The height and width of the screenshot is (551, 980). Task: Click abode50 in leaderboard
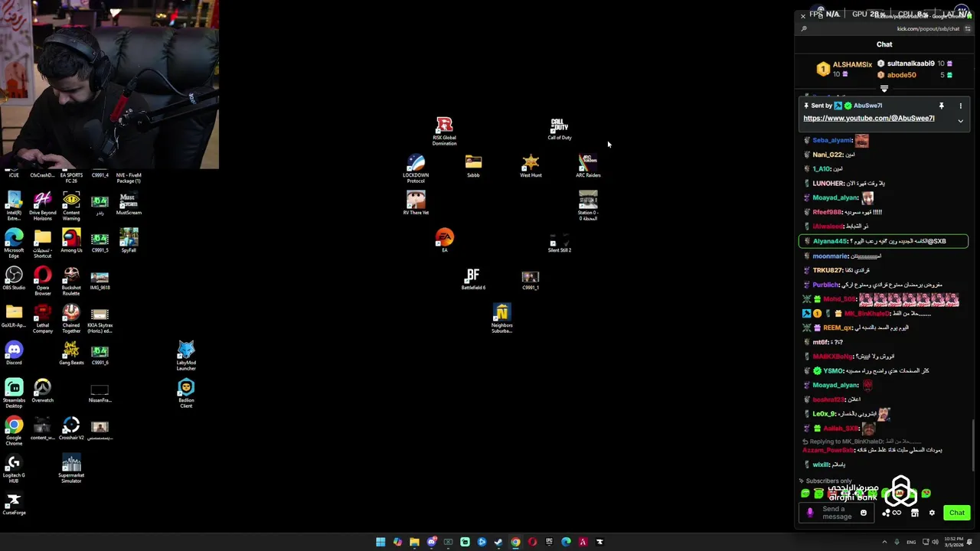[901, 75]
